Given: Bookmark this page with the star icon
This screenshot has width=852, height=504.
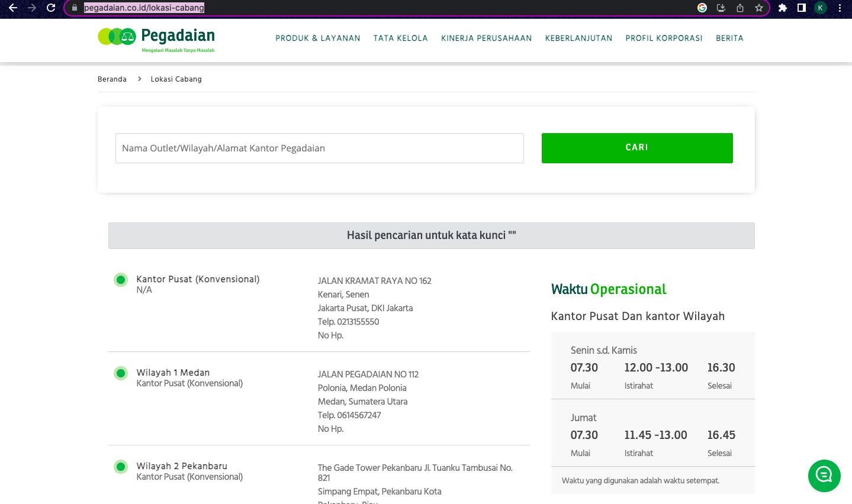Looking at the screenshot, I should tap(759, 8).
